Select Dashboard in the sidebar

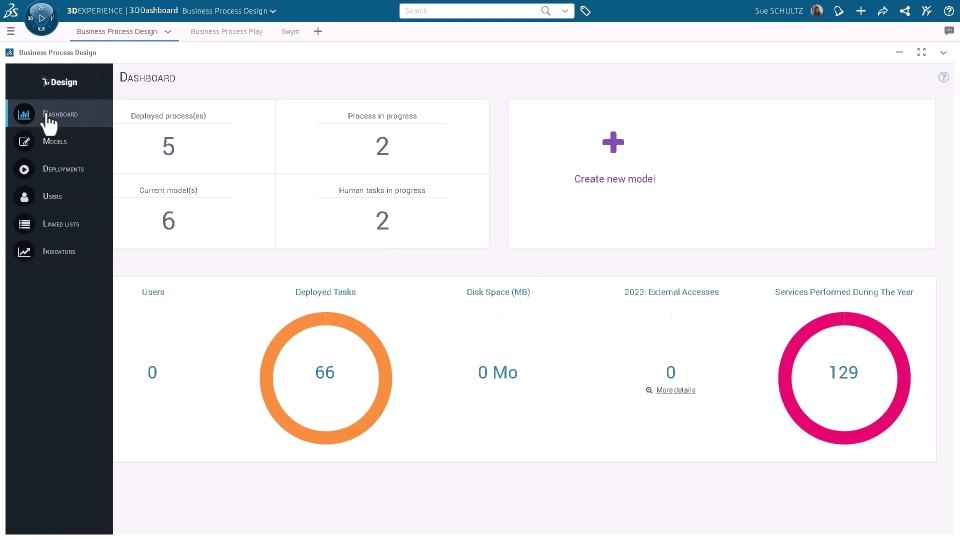click(59, 114)
